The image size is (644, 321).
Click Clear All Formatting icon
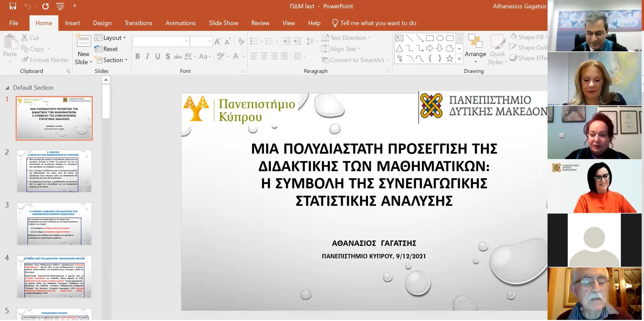click(241, 42)
